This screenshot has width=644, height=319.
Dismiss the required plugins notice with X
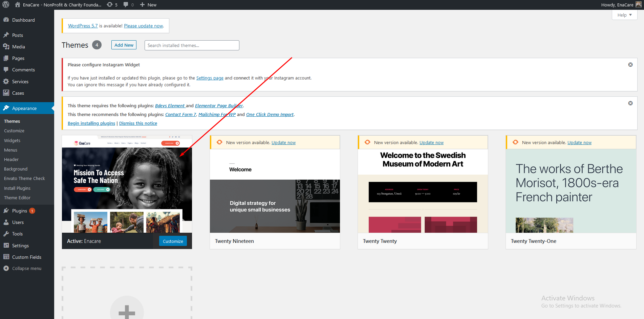pos(630,103)
